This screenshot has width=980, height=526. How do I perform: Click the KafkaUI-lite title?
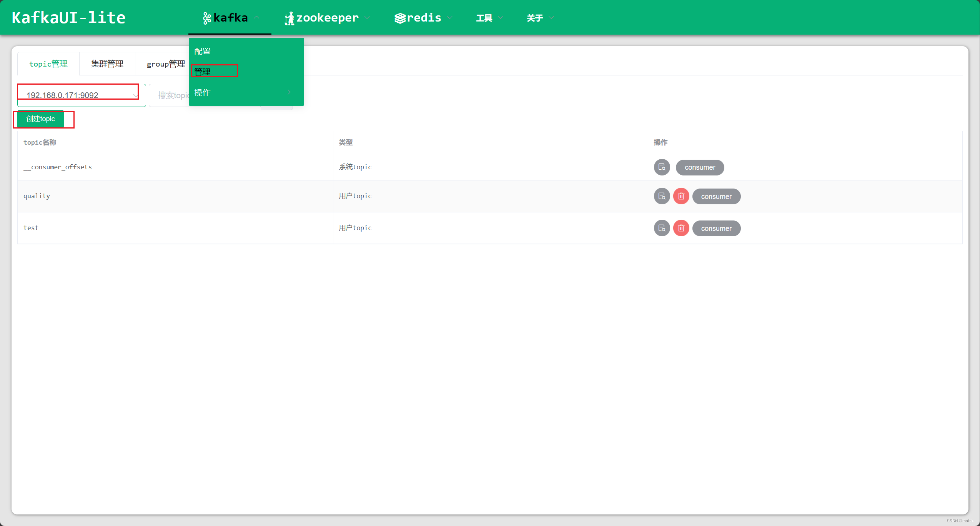tap(69, 18)
